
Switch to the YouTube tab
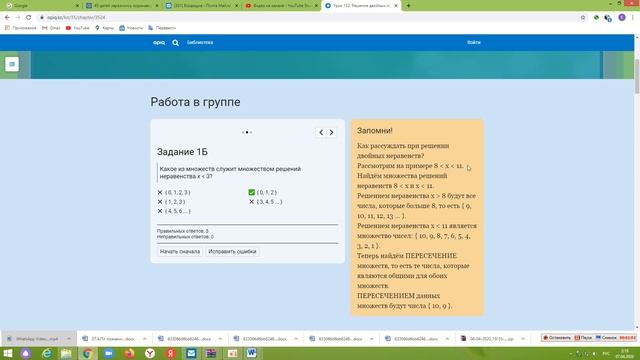coord(282,6)
